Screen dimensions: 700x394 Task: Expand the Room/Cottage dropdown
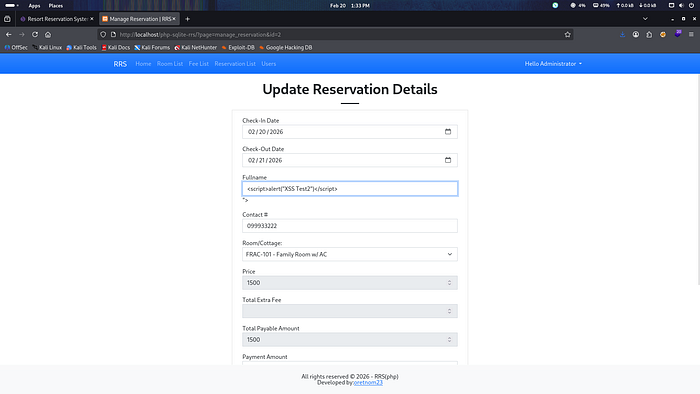(350, 254)
